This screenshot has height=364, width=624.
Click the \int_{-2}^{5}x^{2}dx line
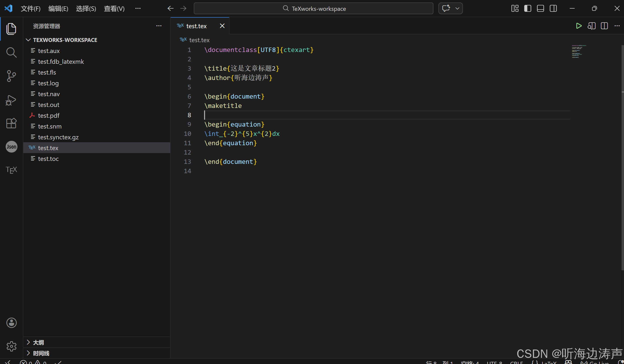coord(242,134)
